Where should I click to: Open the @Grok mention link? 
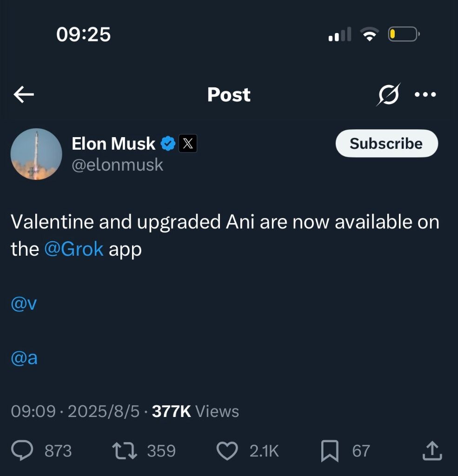[74, 249]
